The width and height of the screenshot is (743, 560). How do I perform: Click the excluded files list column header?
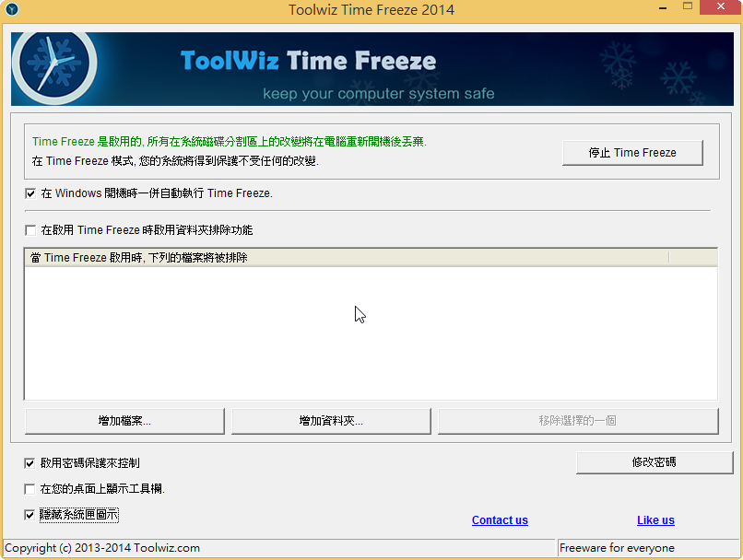[347, 258]
